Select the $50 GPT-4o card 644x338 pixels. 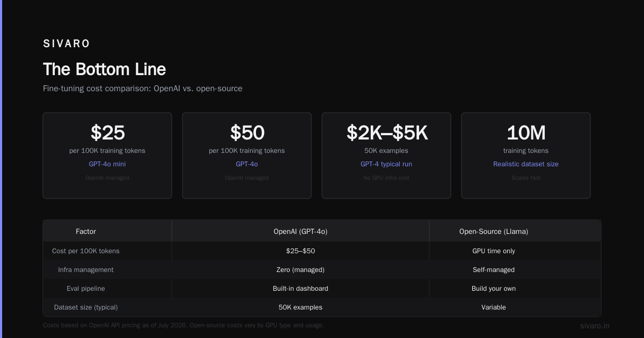247,156
